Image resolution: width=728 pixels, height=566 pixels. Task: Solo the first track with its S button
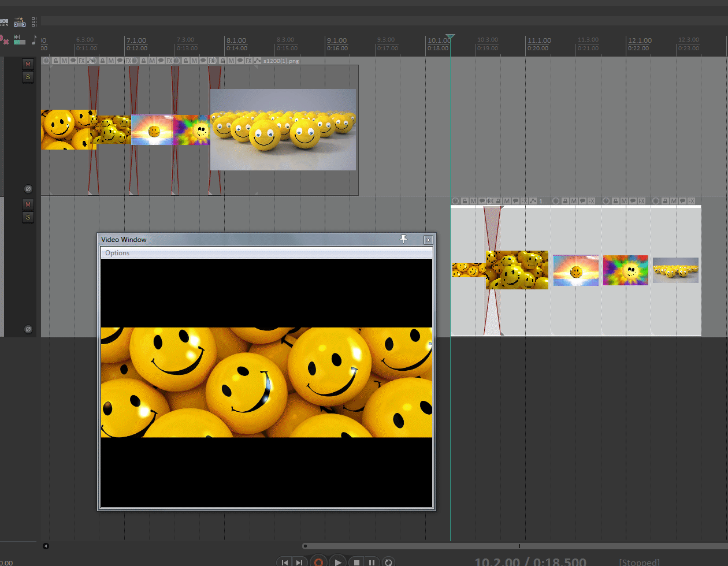pyautogui.click(x=28, y=77)
